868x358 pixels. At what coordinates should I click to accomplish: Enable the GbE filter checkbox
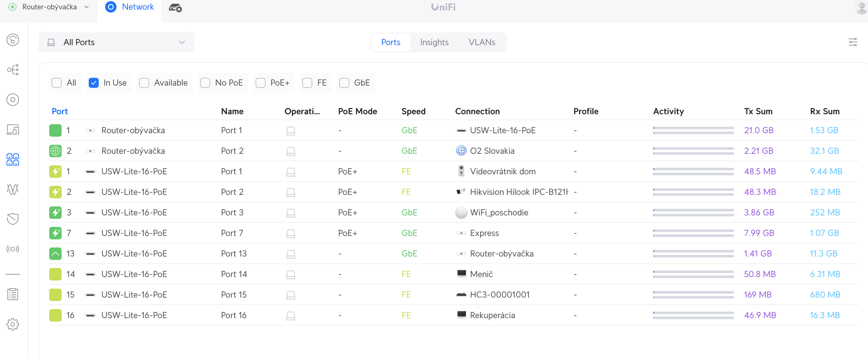point(344,83)
